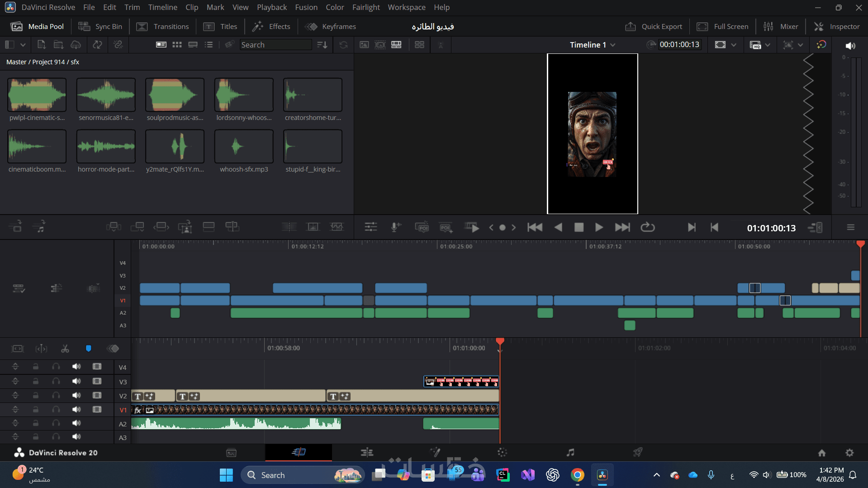Add a marker with the blue marker icon

click(89, 348)
